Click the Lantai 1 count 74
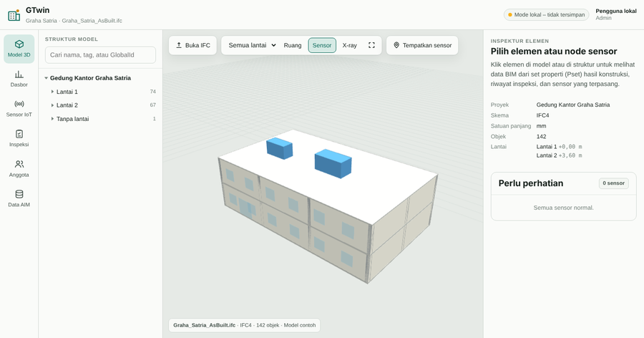 [x=153, y=92]
